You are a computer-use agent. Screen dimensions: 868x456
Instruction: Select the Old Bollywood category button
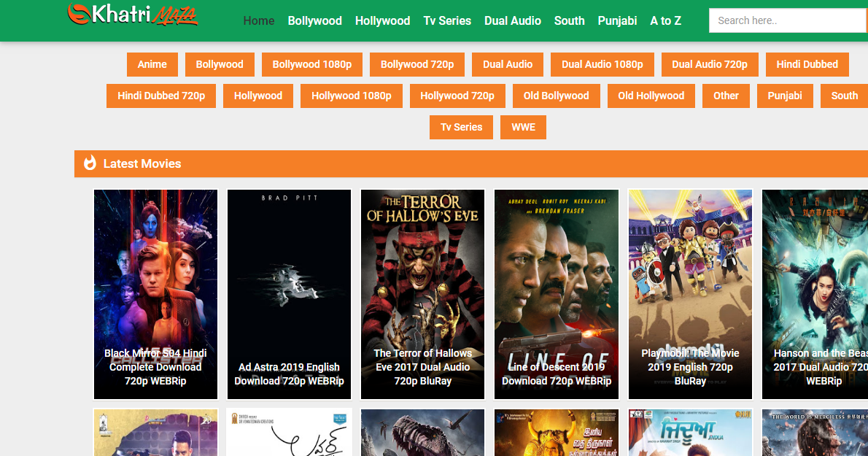point(557,96)
